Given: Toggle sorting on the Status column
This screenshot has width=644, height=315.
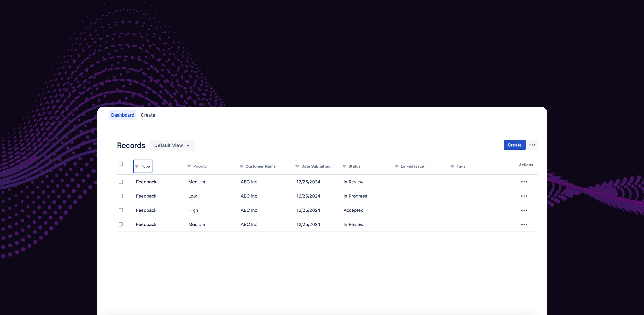Looking at the screenshot, I should click(x=363, y=166).
